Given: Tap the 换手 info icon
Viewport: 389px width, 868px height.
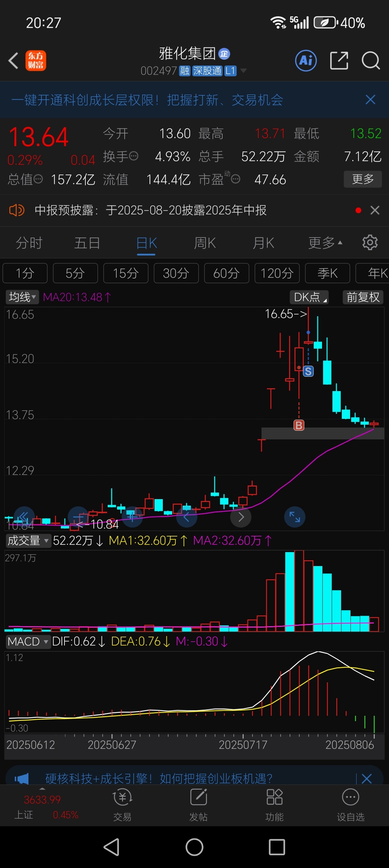Looking at the screenshot, I should coord(133,156).
